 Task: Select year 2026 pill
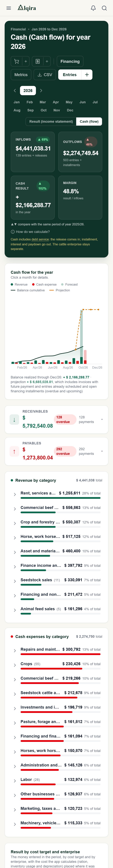(x=28, y=91)
